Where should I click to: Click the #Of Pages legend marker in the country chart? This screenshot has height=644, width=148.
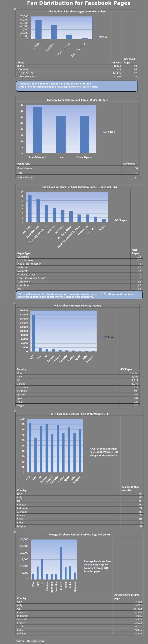click(x=102, y=337)
